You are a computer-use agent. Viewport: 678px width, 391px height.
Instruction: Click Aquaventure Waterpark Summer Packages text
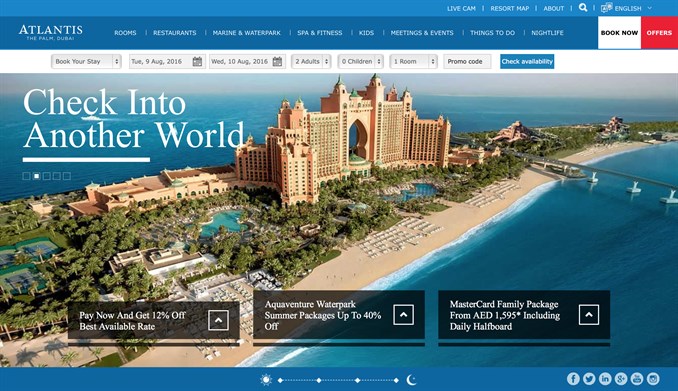tap(323, 315)
